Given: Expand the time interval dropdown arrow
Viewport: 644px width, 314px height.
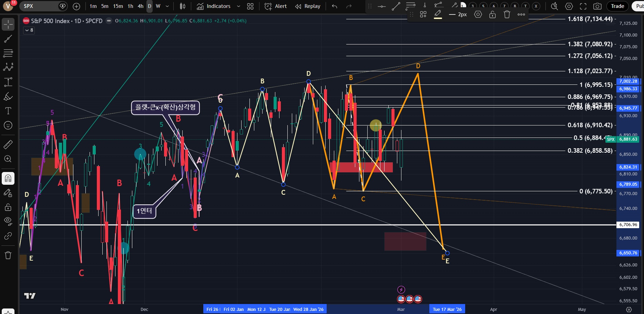Looking at the screenshot, I should (x=167, y=6).
